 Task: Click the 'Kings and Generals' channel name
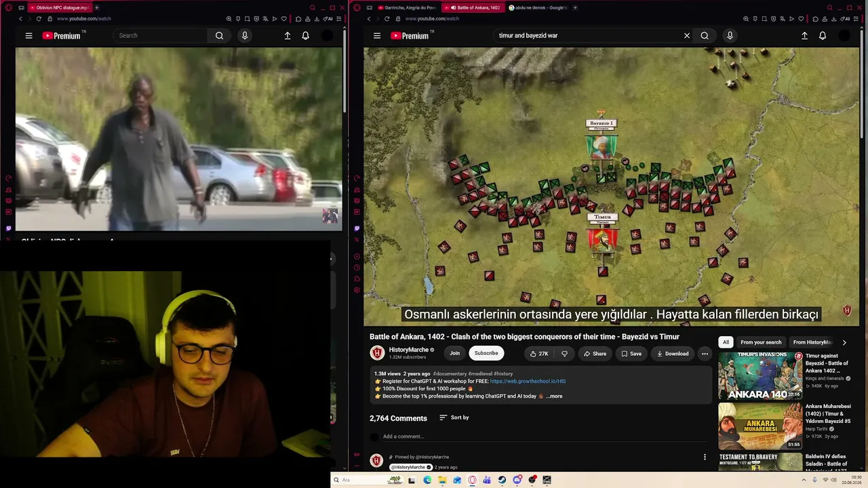click(825, 378)
